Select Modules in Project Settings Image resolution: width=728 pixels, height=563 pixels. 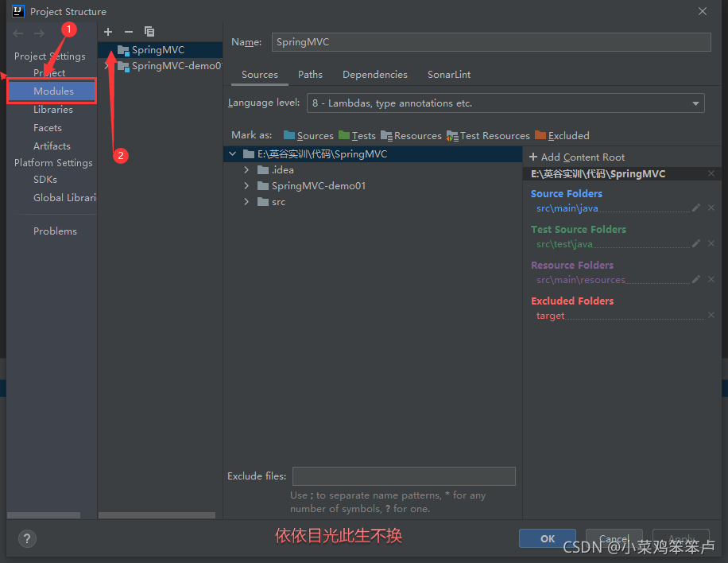click(52, 91)
